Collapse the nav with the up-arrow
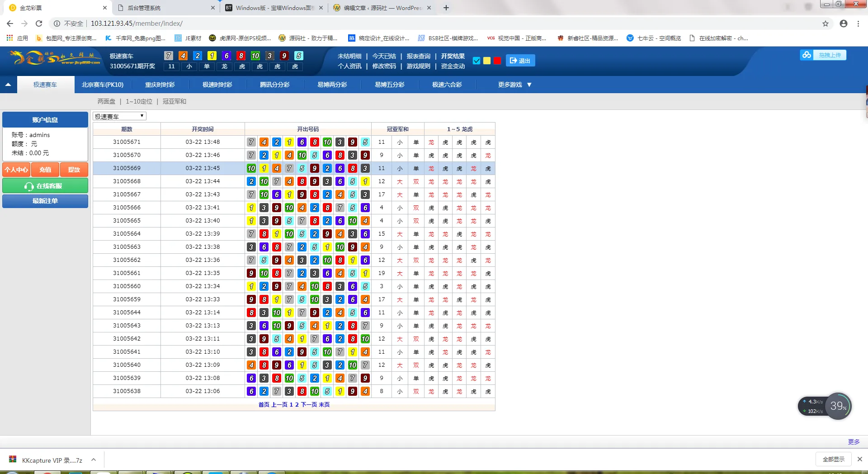The height and width of the screenshot is (474, 868). pyautogui.click(x=8, y=85)
